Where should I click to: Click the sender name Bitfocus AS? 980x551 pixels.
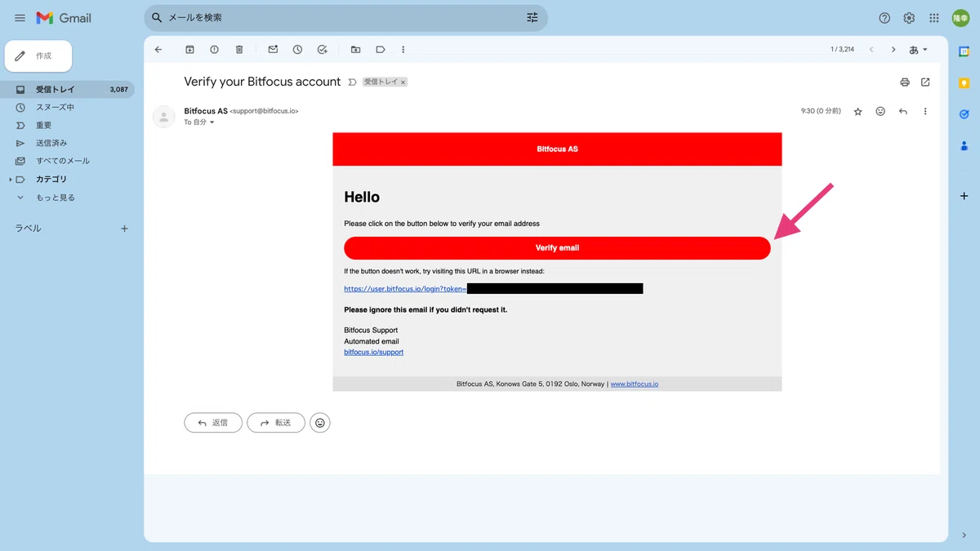(206, 111)
